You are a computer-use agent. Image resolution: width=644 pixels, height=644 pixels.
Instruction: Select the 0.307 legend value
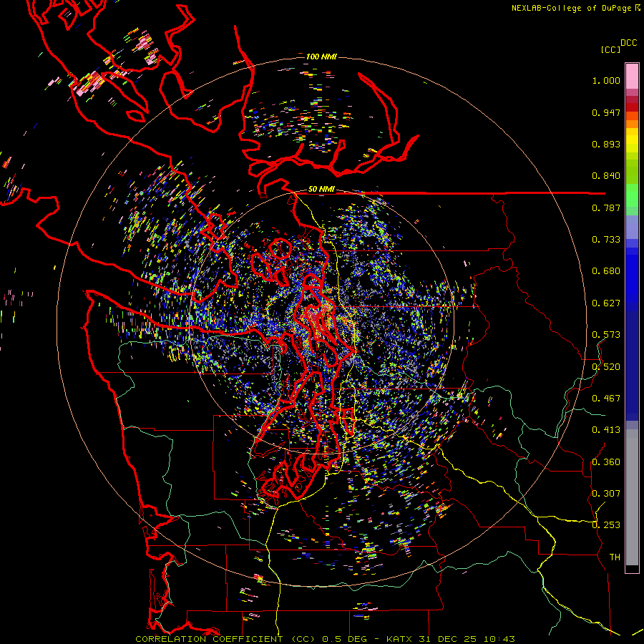pos(606,494)
